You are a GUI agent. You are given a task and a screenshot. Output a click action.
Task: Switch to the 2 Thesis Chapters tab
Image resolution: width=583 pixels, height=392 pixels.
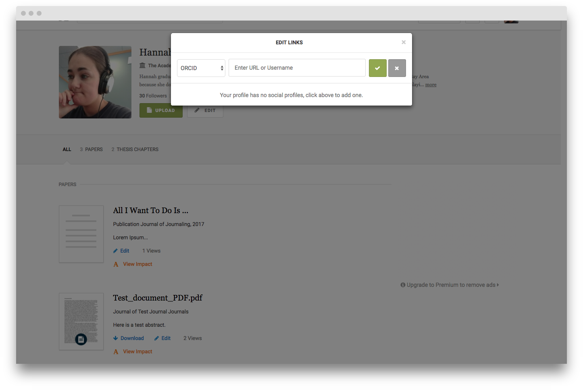(135, 149)
